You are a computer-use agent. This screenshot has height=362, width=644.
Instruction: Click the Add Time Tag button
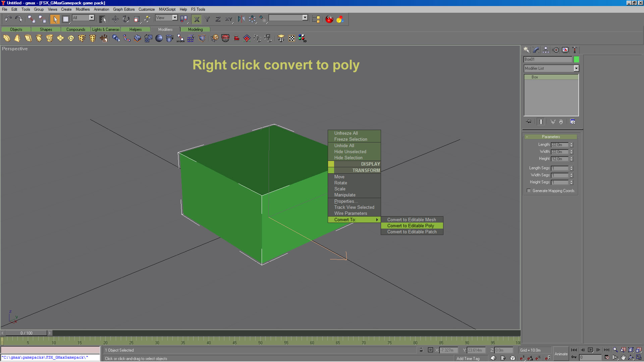[468, 358]
